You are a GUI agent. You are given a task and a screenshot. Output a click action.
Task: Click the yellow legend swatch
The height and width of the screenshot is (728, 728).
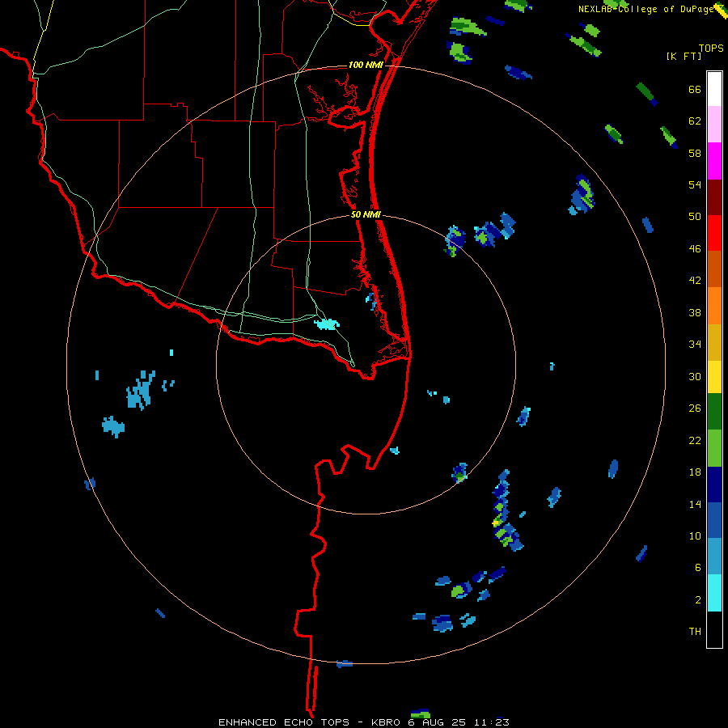714,377
